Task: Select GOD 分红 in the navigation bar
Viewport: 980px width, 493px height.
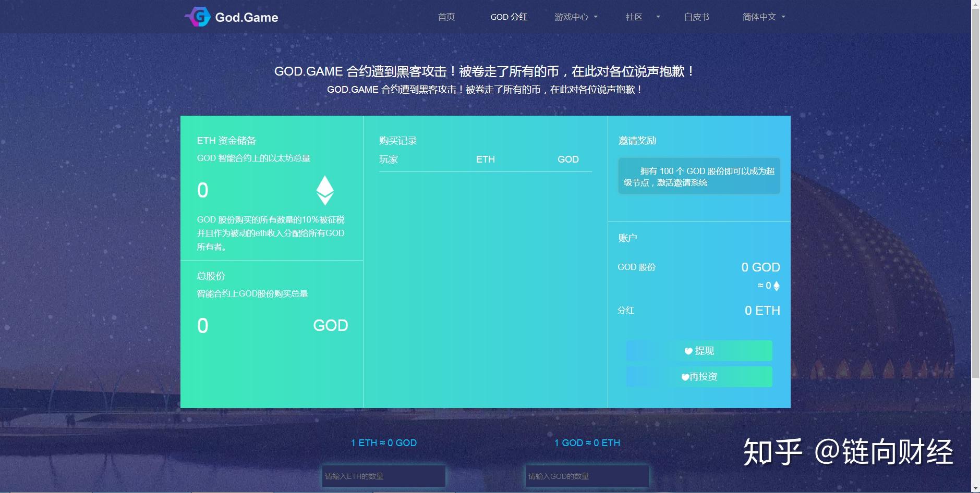Action: tap(509, 17)
